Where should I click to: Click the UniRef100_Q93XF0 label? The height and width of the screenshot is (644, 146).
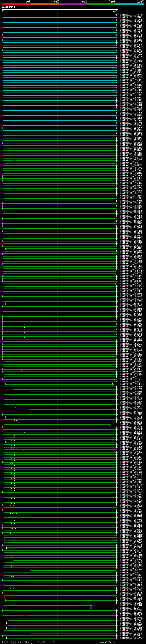pyautogui.click(x=131, y=464)
